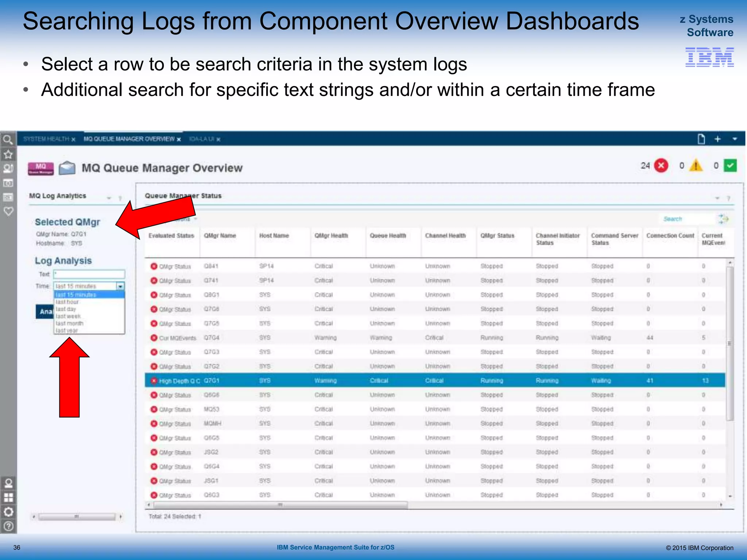This screenshot has height=560, width=747.
Task: Click the Analyze button
Action: coord(45,311)
